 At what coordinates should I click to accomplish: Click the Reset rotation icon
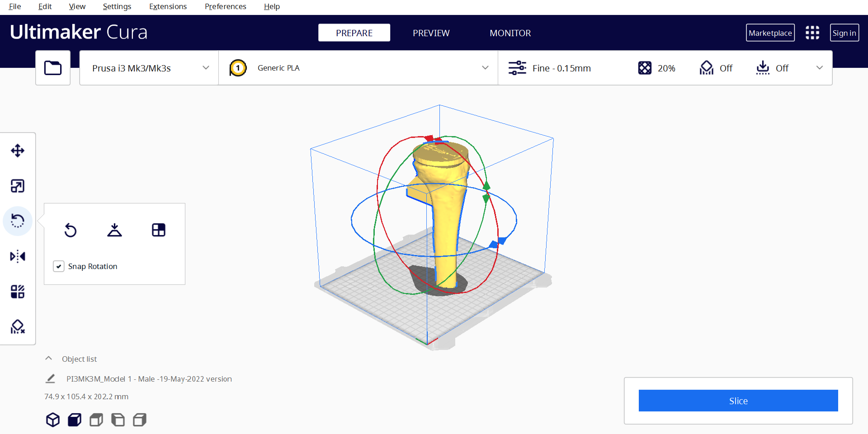[71, 230]
